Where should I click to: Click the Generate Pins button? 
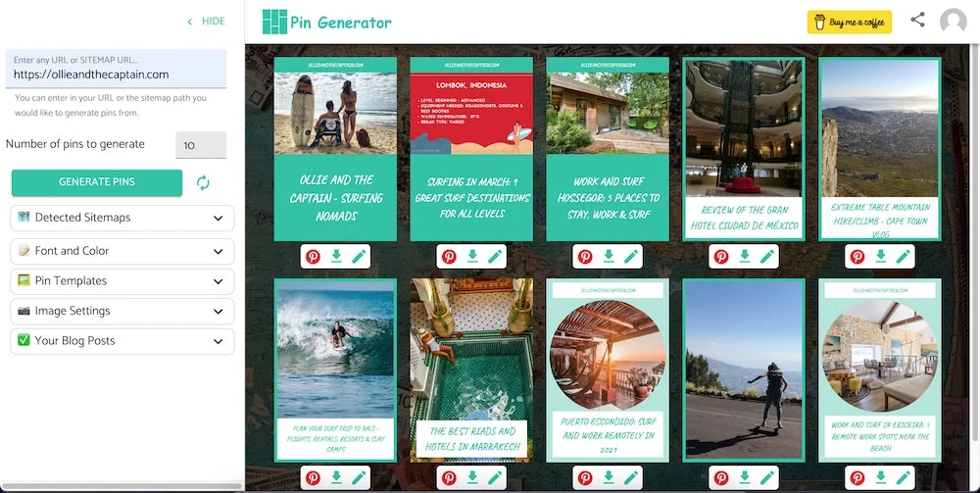(97, 182)
